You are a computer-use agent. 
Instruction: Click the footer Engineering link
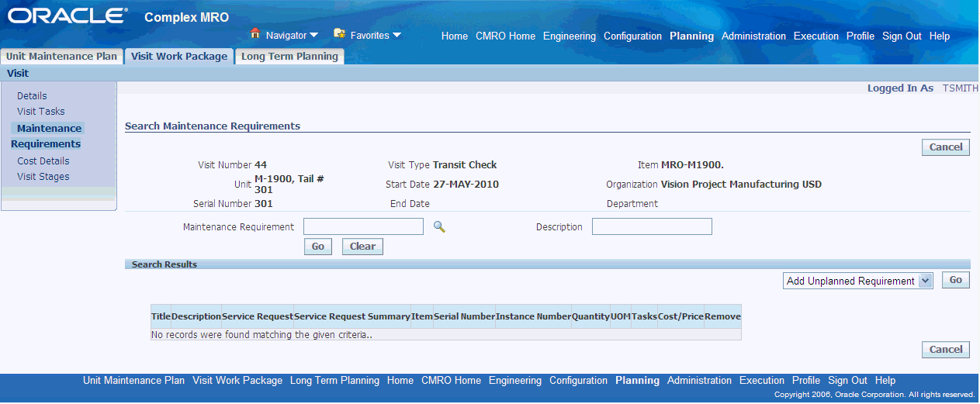(515, 381)
